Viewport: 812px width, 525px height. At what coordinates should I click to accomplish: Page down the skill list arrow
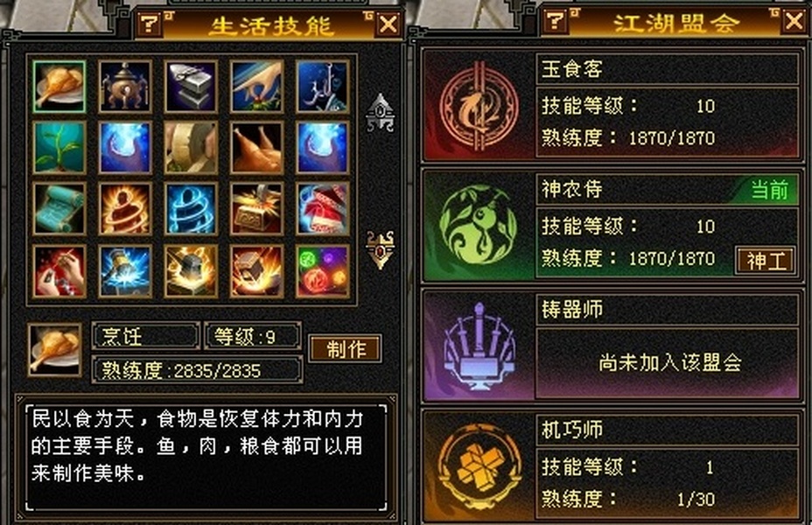click(x=381, y=249)
